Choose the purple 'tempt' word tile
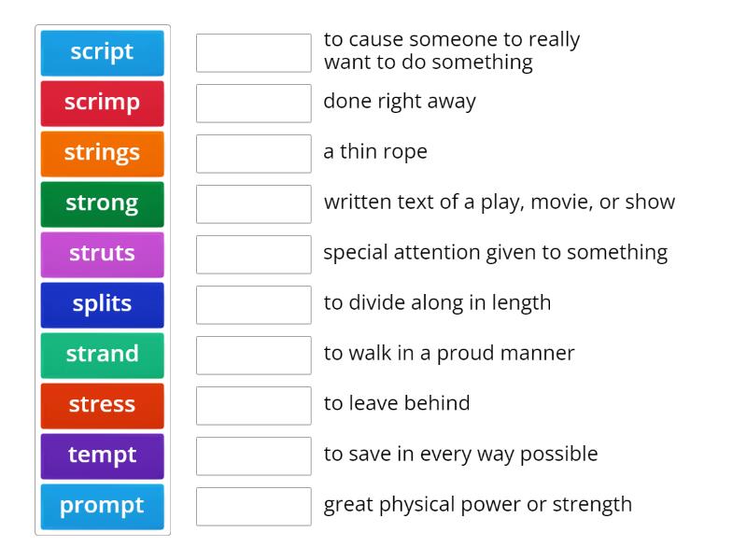The width and height of the screenshot is (747, 560). 102,455
